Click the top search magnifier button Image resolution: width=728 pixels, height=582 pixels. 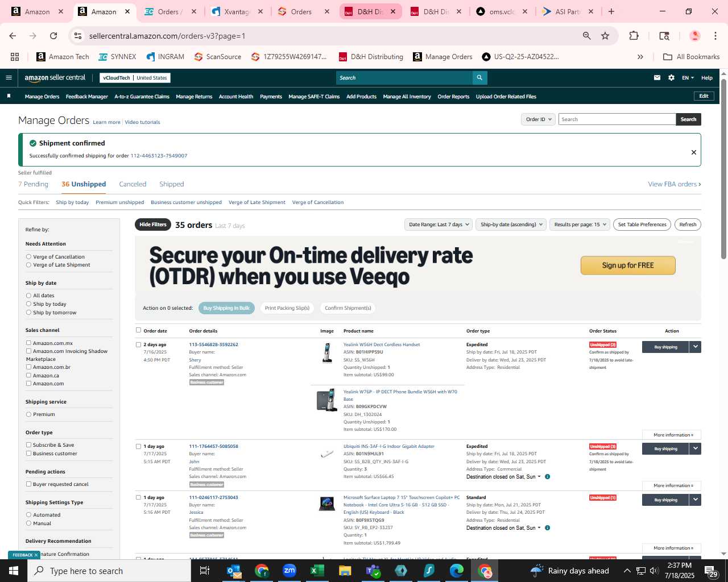coord(479,78)
